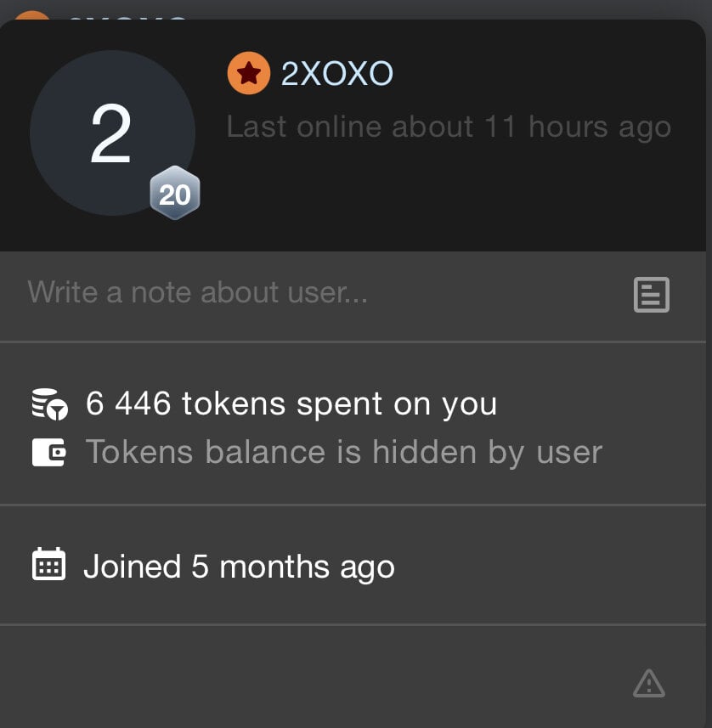Viewport: 712px width, 728px height.
Task: Click the large "2" profile avatar
Action: (111, 133)
